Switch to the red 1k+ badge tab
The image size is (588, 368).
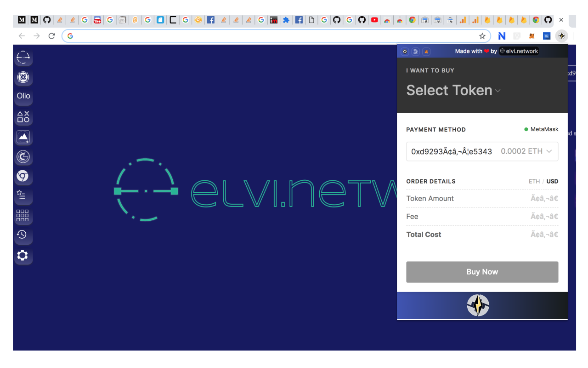pos(97,20)
